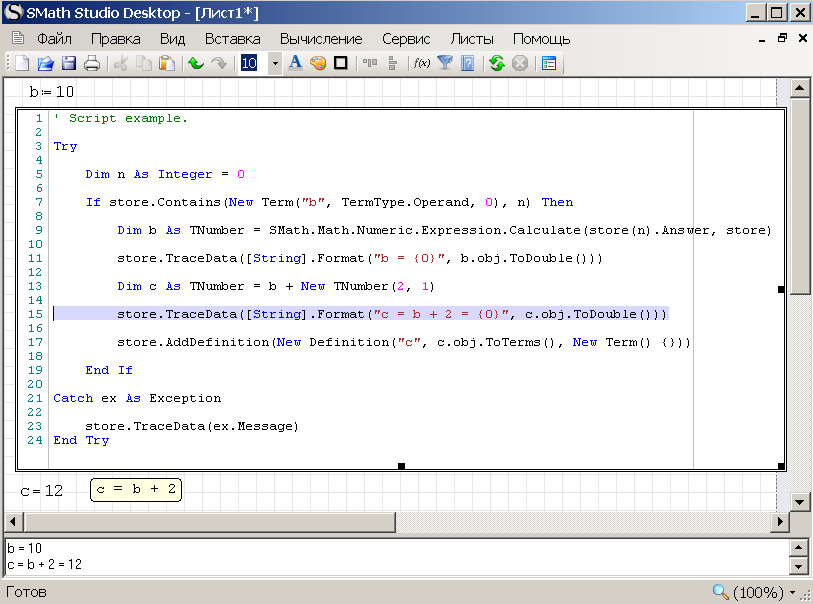Click the funnel icon in the toolbar
This screenshot has width=813, height=604.
445,63
